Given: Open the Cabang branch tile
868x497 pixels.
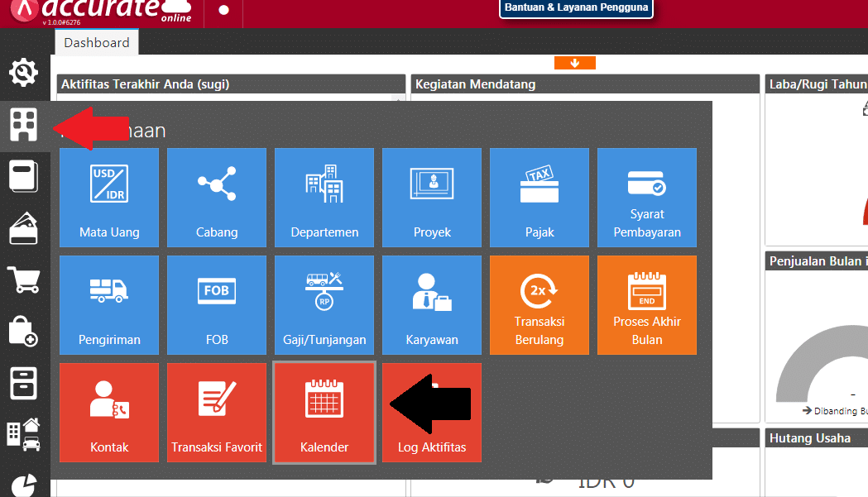Looking at the screenshot, I should pyautogui.click(x=217, y=198).
